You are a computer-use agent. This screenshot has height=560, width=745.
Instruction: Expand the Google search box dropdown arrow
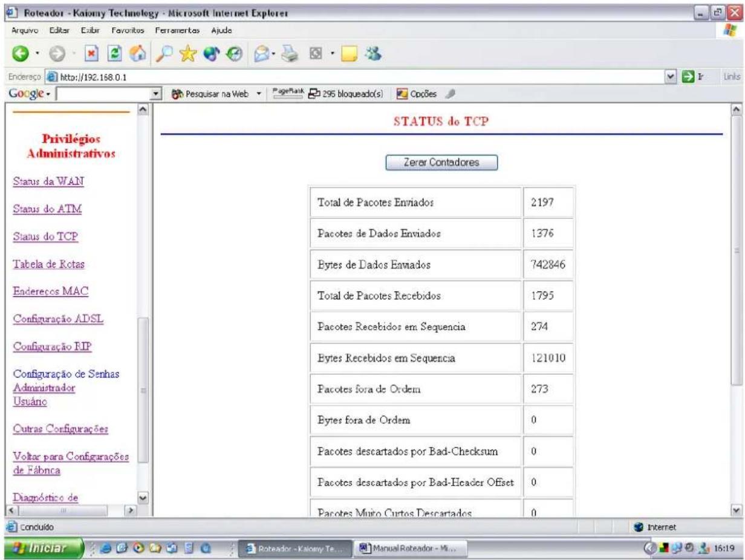click(x=156, y=94)
